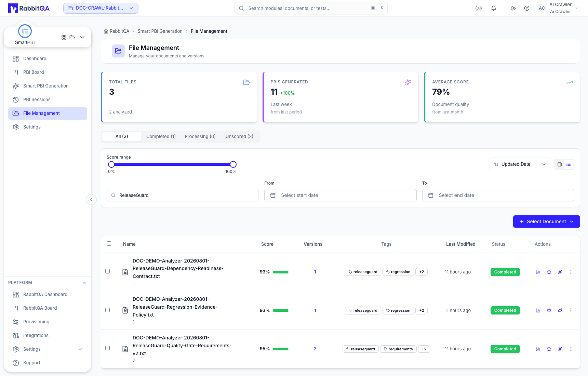Open the DOC-CRAWL-Rabbit project dropdown
The image size is (588, 376).
pos(101,8)
